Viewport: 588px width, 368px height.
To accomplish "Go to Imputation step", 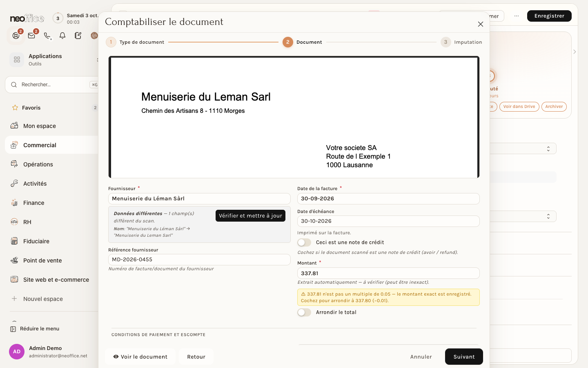I will click(x=461, y=42).
